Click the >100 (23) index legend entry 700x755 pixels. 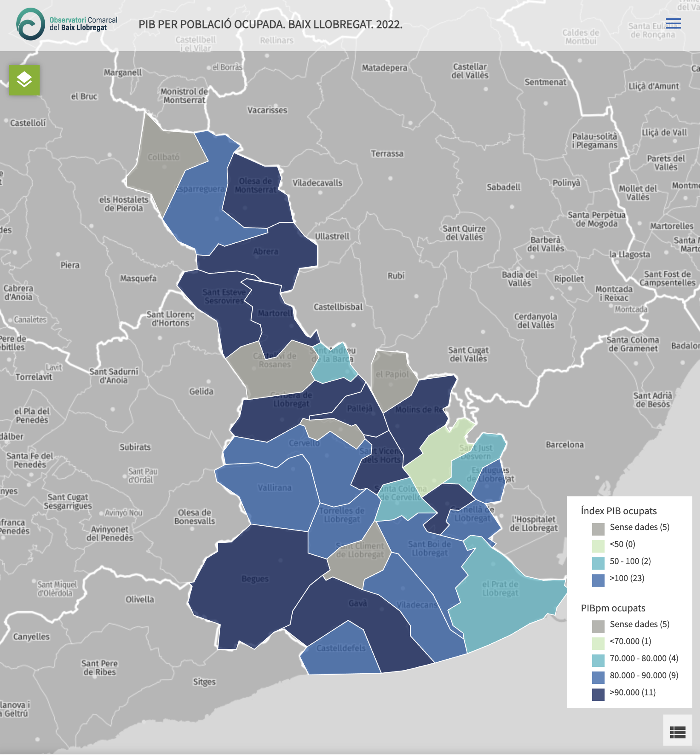point(627,579)
